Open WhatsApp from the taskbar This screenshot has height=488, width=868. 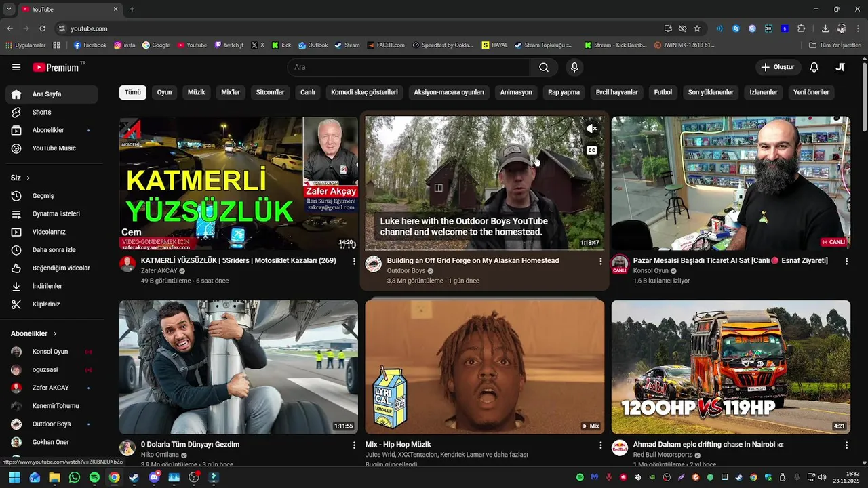75,477
